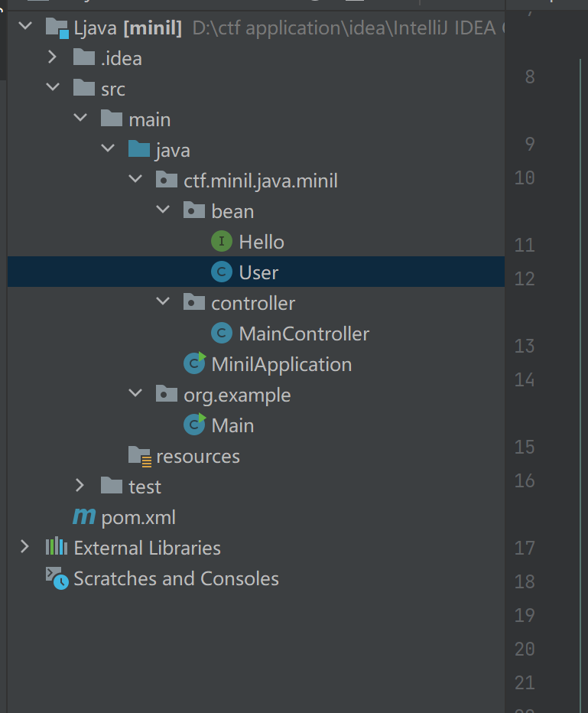Click the MinilApplication runnable class icon
The width and height of the screenshot is (588, 713).
(194, 364)
